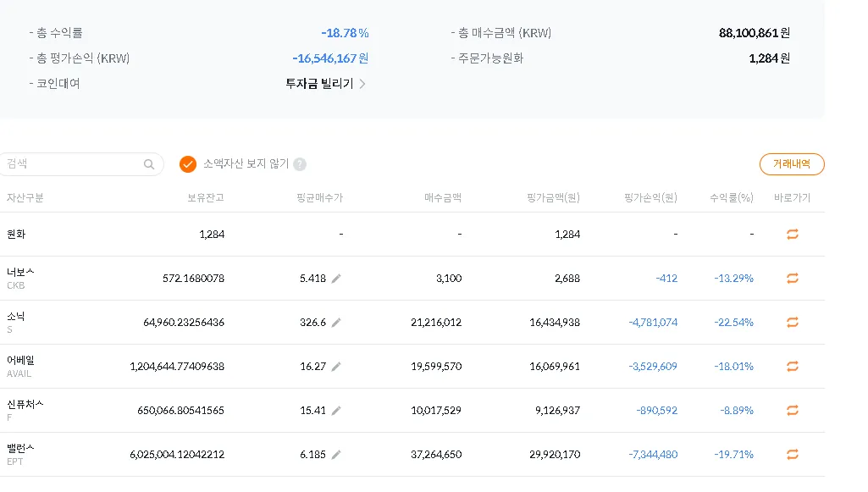Image resolution: width=868 pixels, height=492 pixels.
Task: Select the 밸런스 EPT asset name
Action: [x=20, y=455]
